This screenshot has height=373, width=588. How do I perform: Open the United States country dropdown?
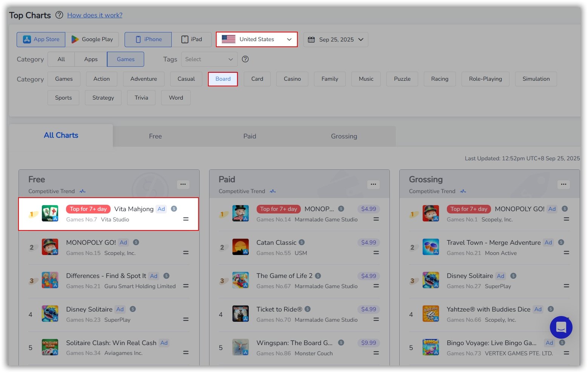point(257,39)
